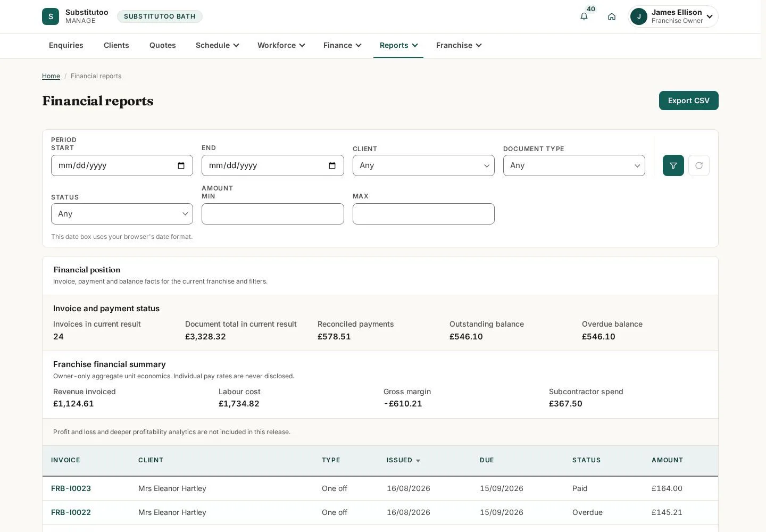This screenshot has width=766, height=532.
Task: Click the Overdue status cell
Action: [587, 512]
